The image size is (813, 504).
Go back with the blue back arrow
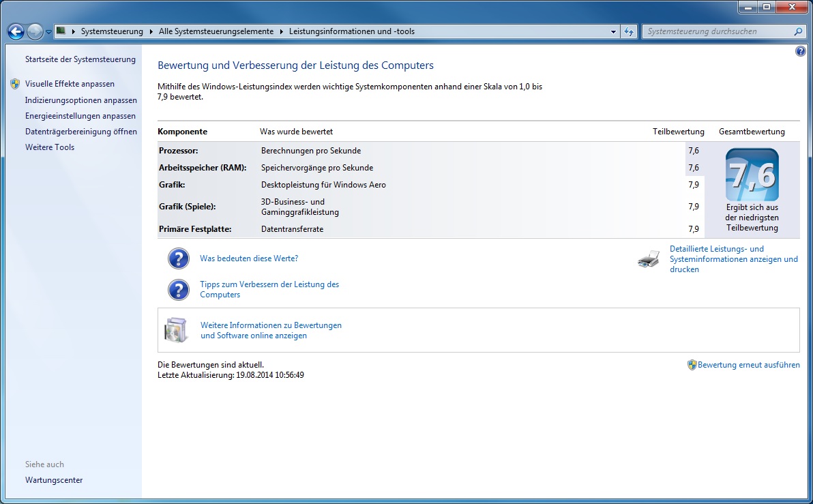tap(16, 31)
